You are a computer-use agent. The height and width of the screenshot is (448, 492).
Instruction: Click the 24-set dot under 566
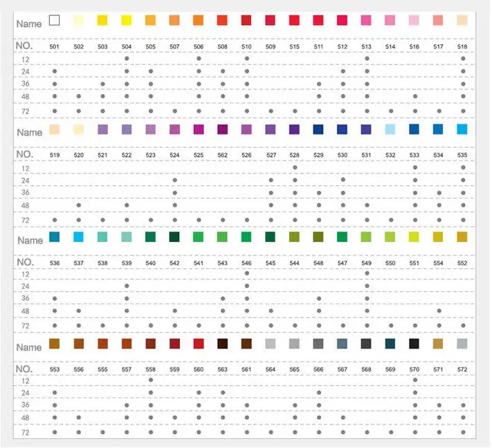(x=319, y=393)
